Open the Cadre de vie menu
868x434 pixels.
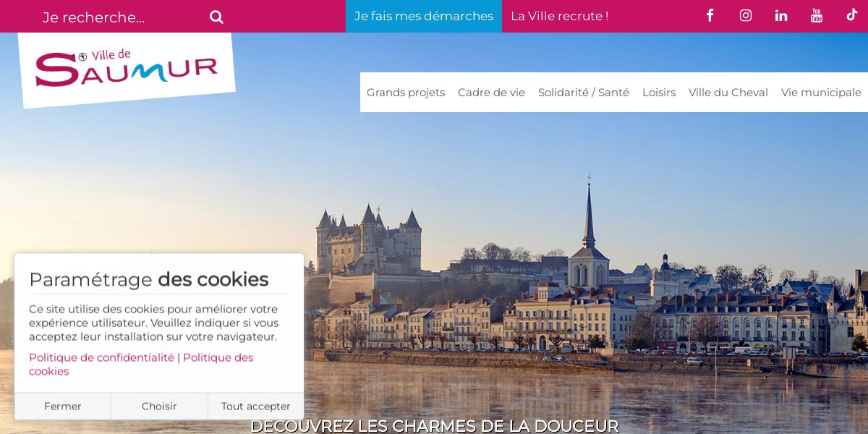point(491,93)
